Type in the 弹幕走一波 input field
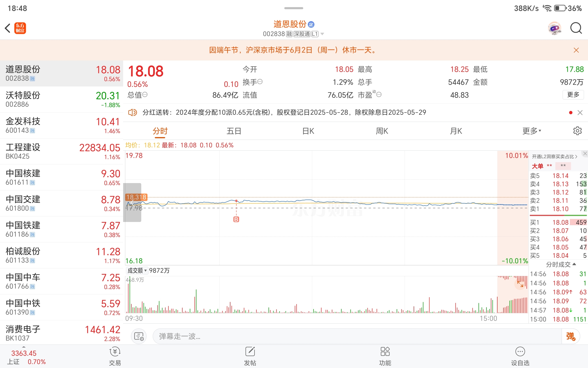 357,336
